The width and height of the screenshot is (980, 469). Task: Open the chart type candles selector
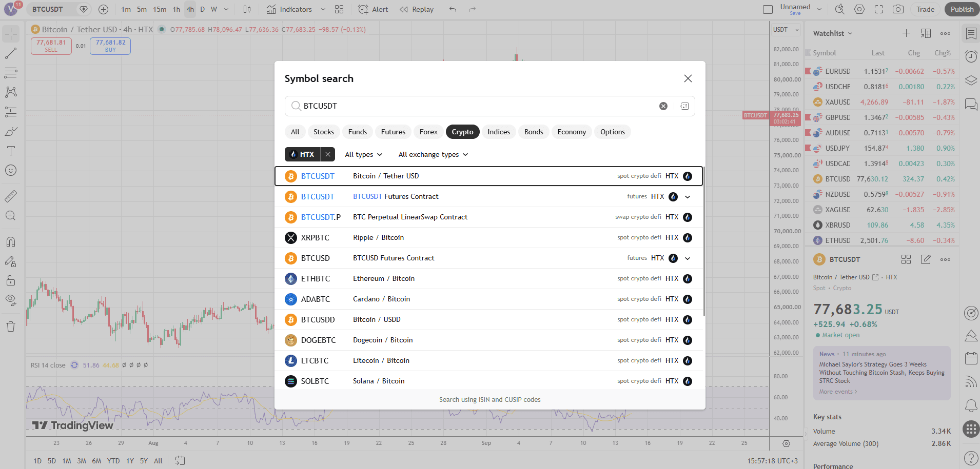click(247, 9)
